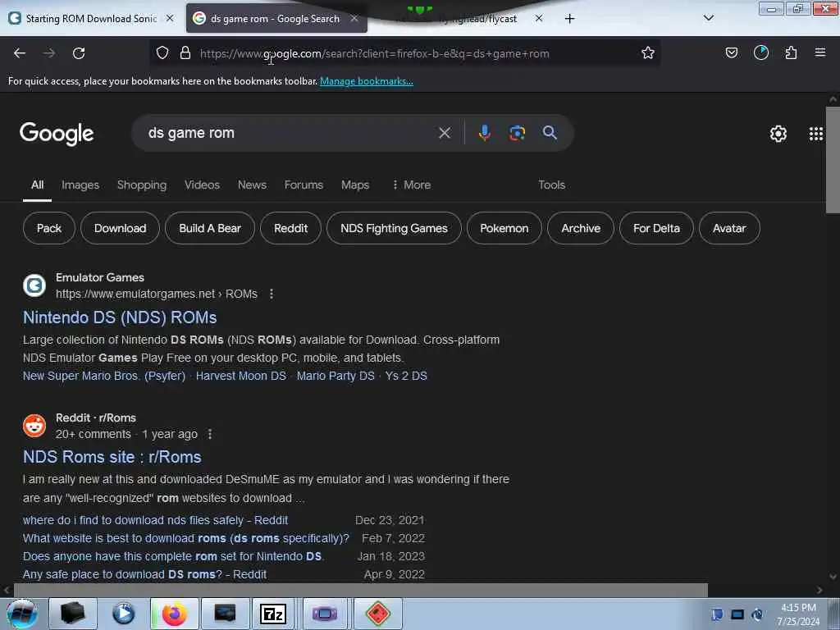
Task: Open more options for Emulator Games result
Action: [x=272, y=294]
